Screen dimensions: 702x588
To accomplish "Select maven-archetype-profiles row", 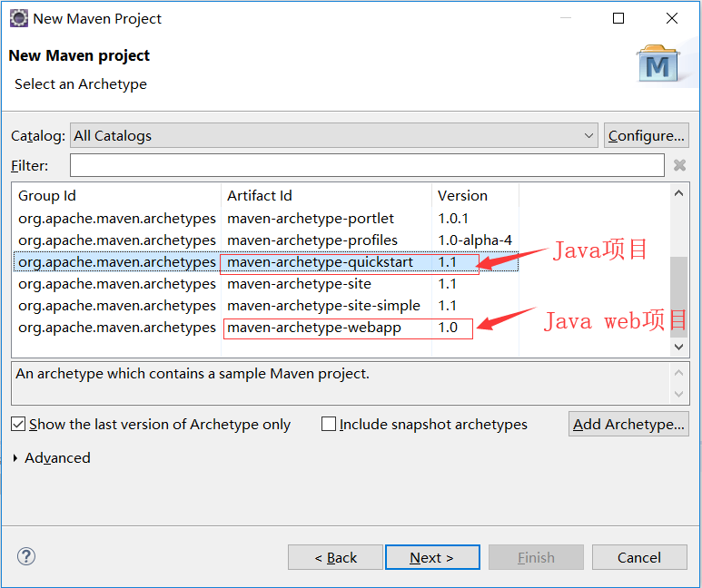I will coord(266,240).
